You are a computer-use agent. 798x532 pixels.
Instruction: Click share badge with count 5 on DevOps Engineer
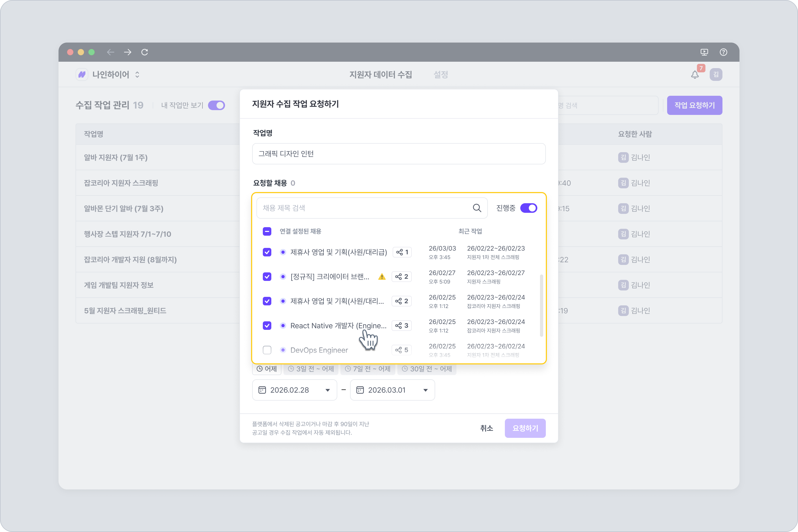click(x=402, y=350)
